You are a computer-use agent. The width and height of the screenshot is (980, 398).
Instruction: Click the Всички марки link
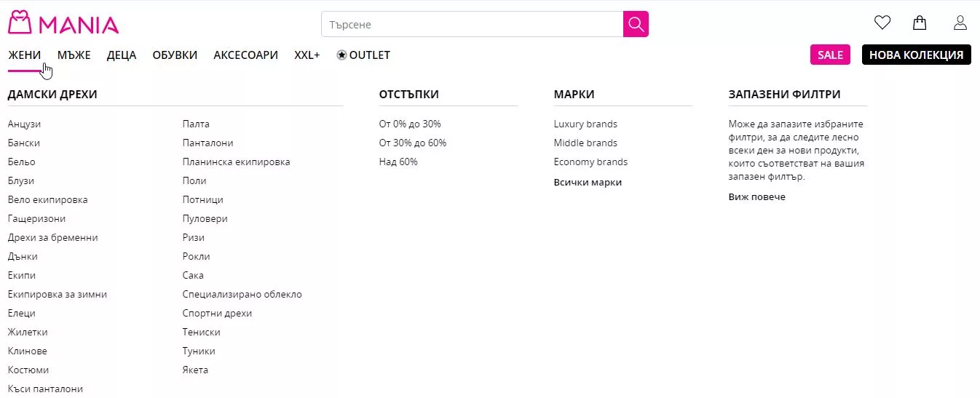[x=588, y=182]
